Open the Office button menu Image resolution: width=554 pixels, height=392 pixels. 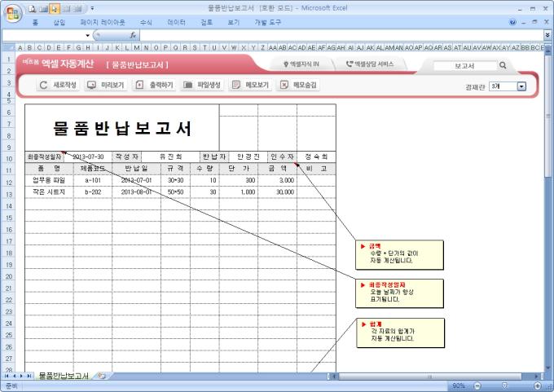[x=13, y=13]
